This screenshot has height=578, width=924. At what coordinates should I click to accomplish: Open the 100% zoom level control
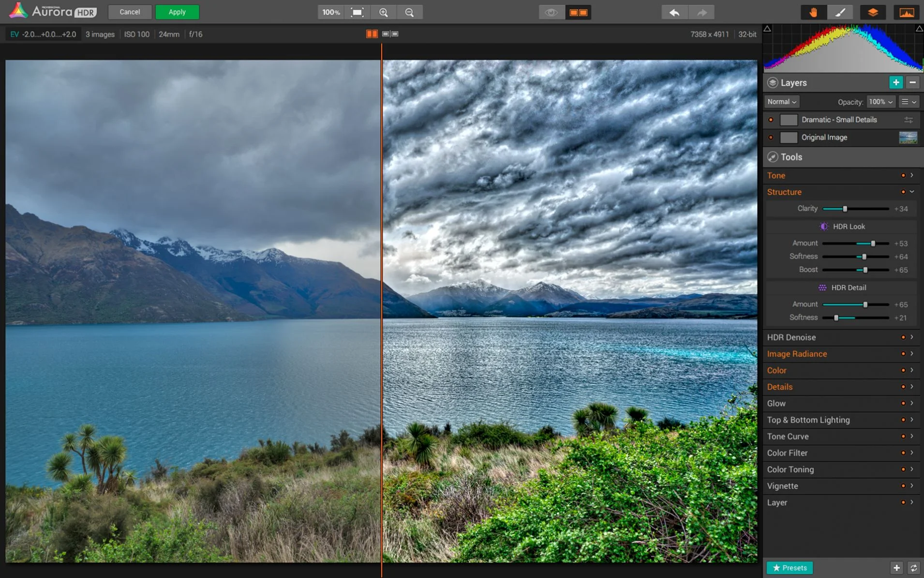(x=331, y=12)
